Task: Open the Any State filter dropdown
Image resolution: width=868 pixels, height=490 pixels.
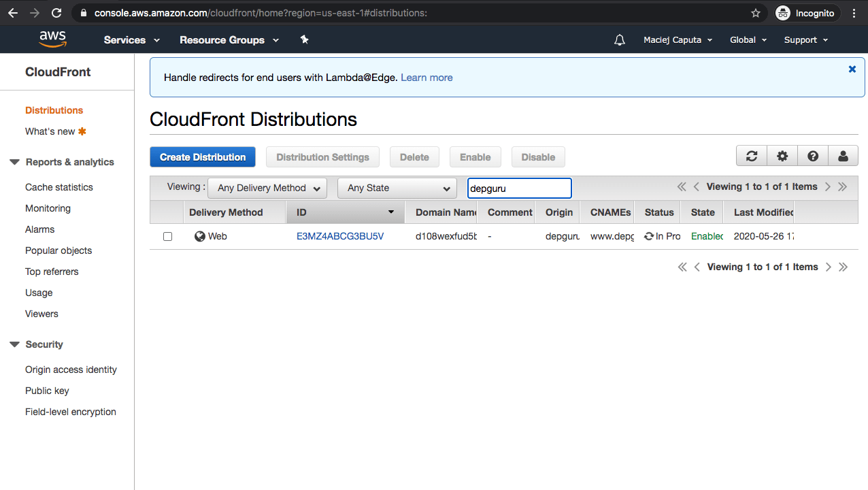Action: pyautogui.click(x=397, y=188)
